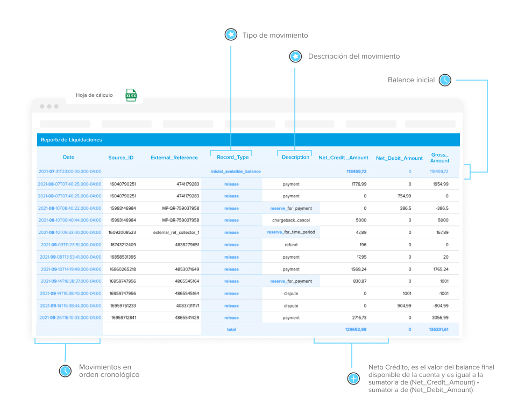The height and width of the screenshot is (413, 532).
Task: Select the Gross amount 167,89
Action: [x=442, y=233]
